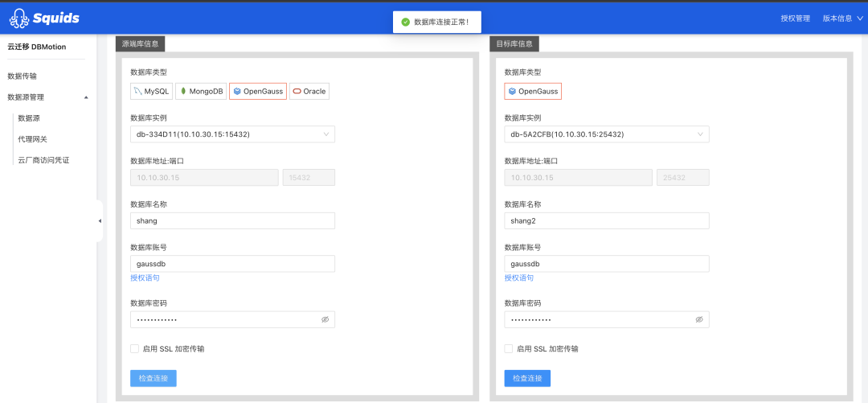Click the green success check icon
This screenshot has width=868, height=403.
[x=406, y=23]
